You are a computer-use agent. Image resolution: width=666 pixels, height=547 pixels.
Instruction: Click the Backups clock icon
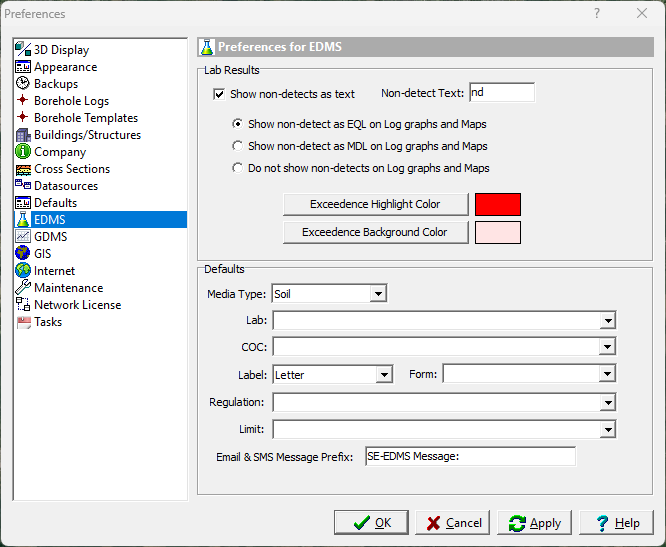tap(23, 84)
